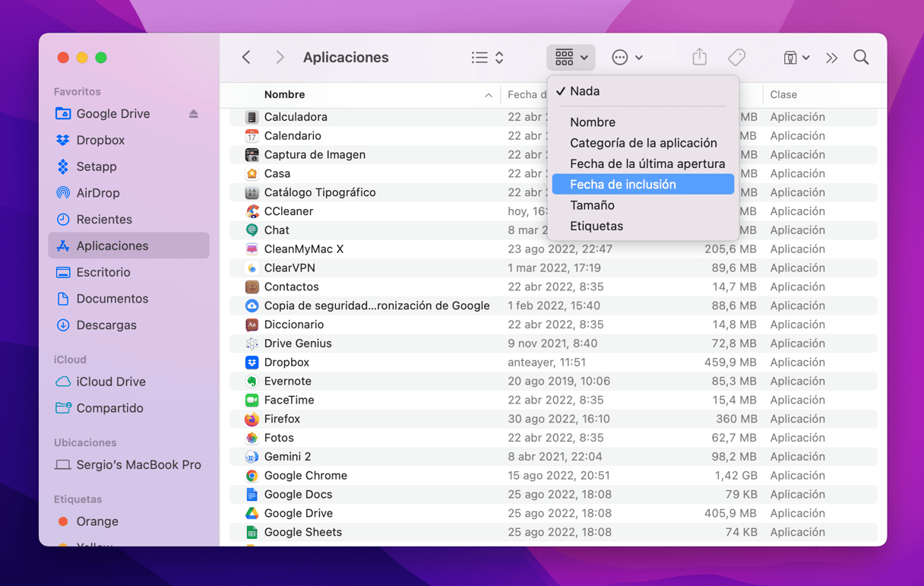Choose Categoría de la aplicación
Screen dimensions: 924x586
pyautogui.click(x=643, y=143)
